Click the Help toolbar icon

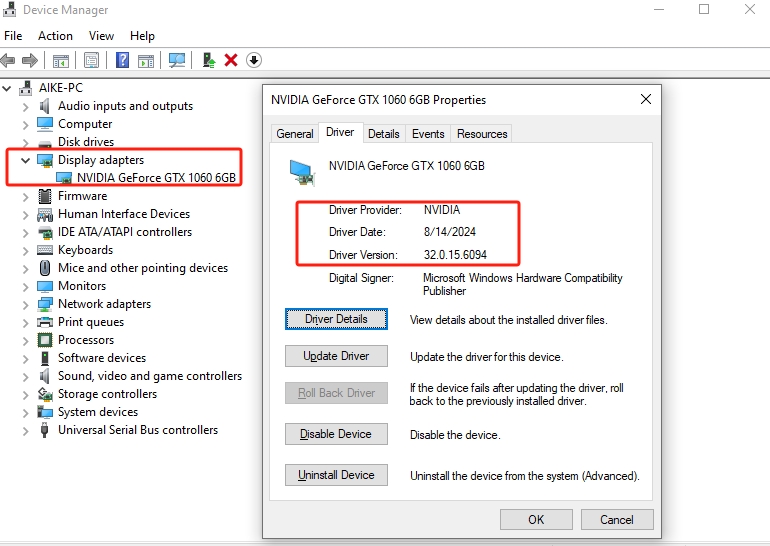coord(122,60)
